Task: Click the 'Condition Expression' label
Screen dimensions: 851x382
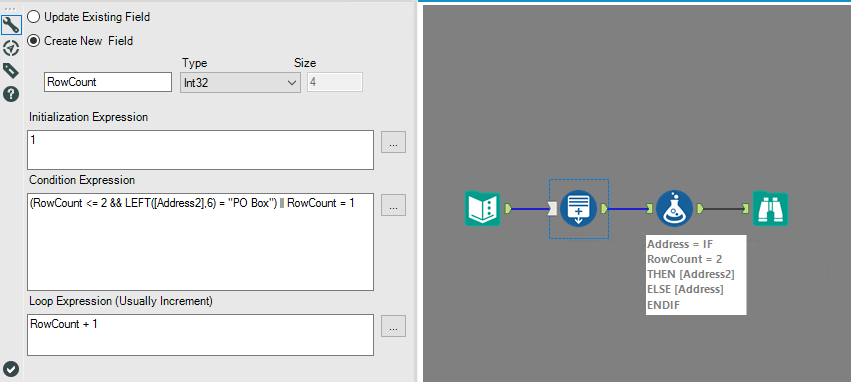Action: pos(82,180)
